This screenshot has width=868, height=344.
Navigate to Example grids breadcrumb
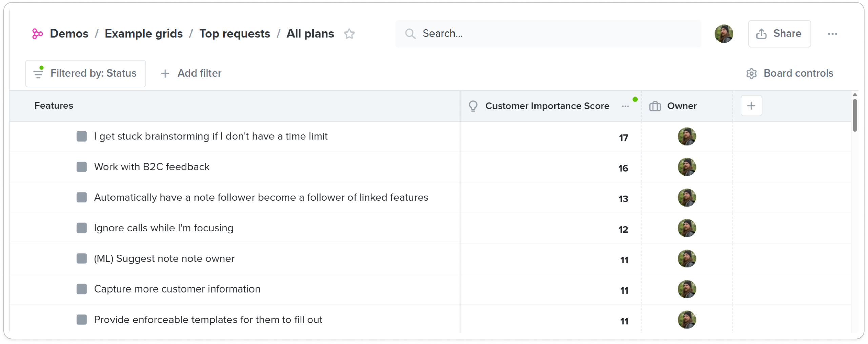click(144, 34)
